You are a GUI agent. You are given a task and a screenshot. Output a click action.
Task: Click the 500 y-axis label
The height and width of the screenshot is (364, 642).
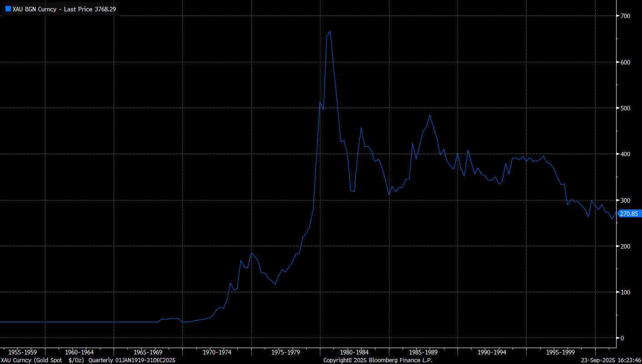[625, 108]
